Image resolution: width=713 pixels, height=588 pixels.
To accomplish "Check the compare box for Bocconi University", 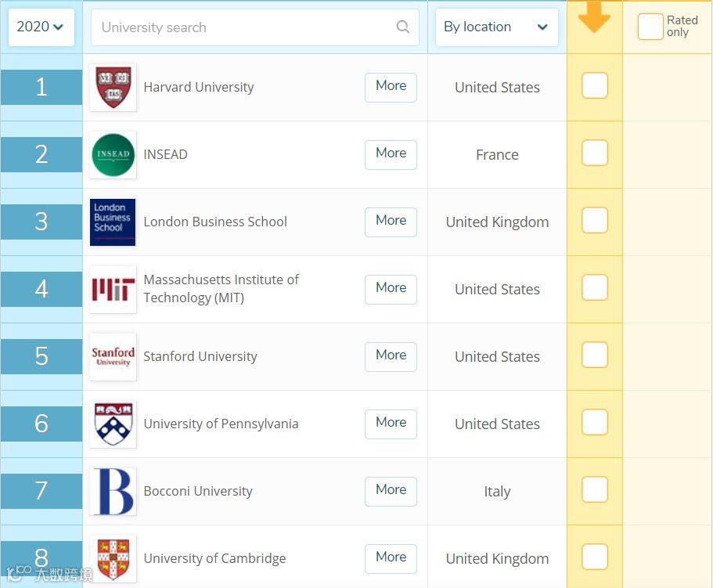I will coord(595,490).
